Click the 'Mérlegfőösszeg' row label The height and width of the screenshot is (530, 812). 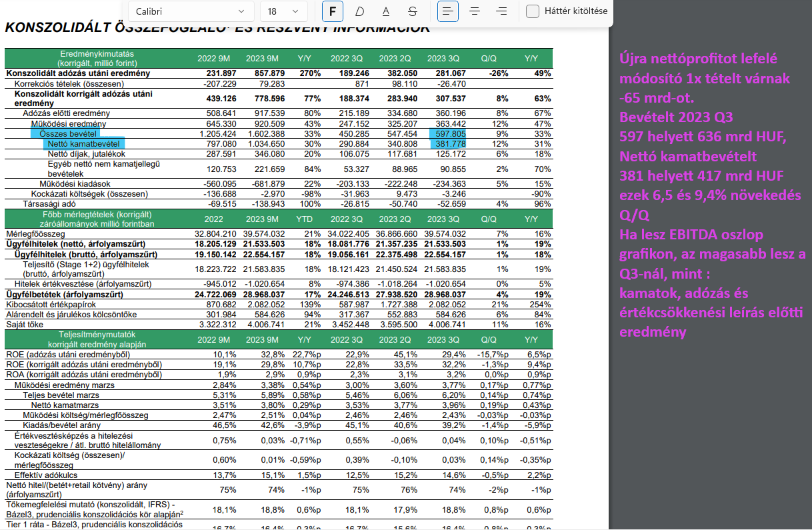pyautogui.click(x=35, y=234)
